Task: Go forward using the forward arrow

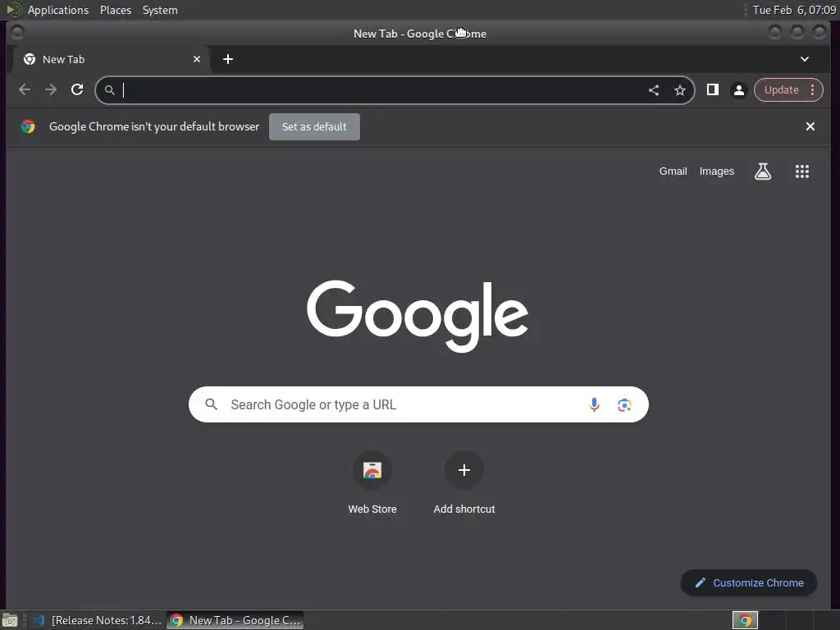Action: click(x=51, y=89)
